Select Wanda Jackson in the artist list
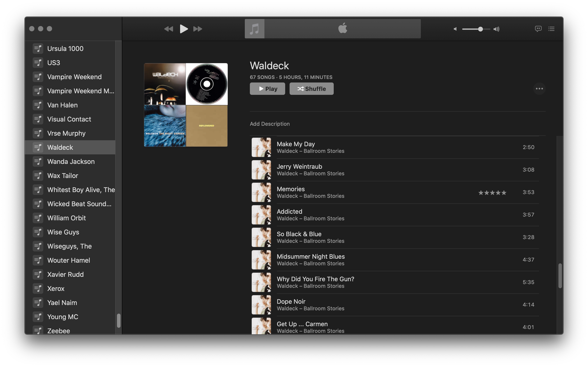The image size is (588, 367). (x=71, y=161)
